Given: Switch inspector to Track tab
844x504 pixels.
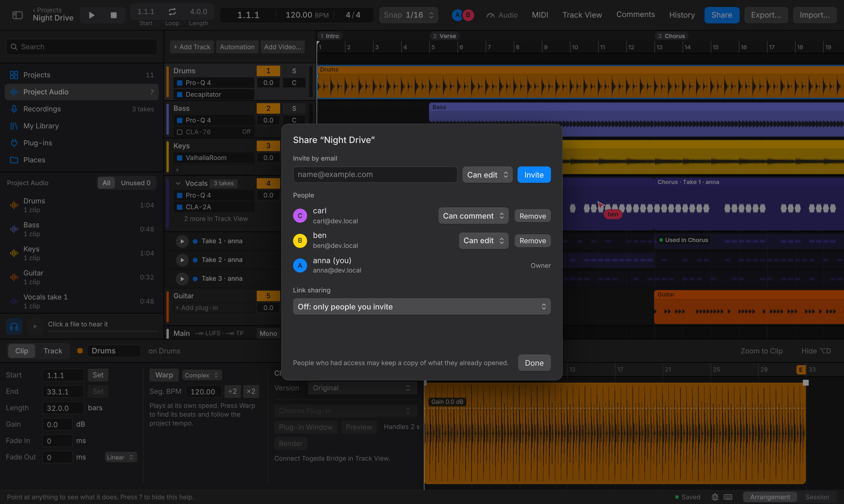Looking at the screenshot, I should pos(53,351).
